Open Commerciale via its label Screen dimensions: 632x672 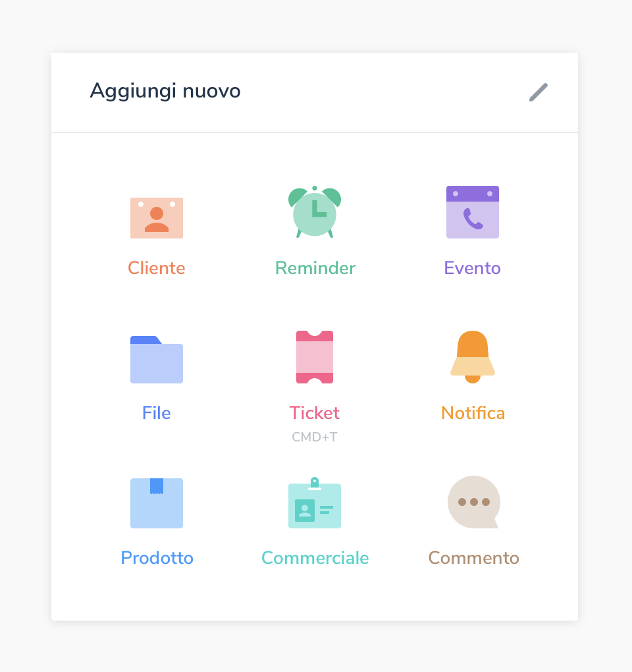coord(315,557)
